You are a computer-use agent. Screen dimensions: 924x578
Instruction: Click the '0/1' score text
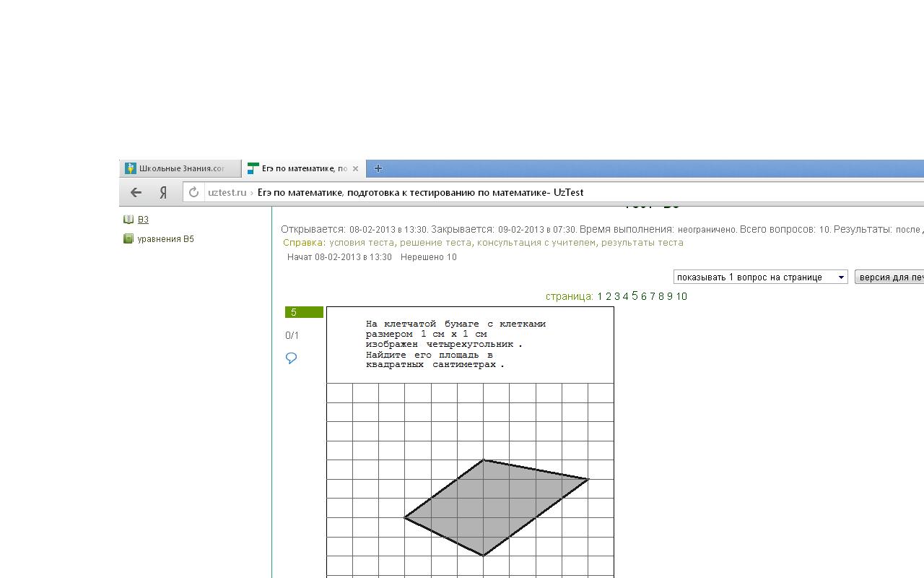pos(292,335)
